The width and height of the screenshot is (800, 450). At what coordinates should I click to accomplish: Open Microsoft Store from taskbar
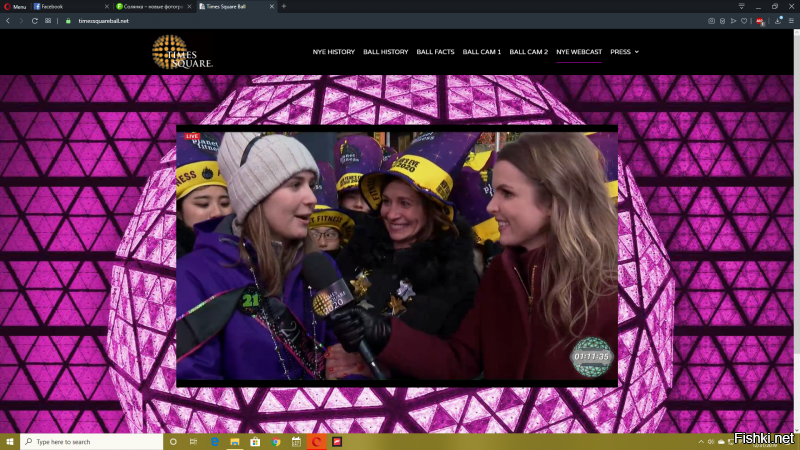(x=255, y=442)
